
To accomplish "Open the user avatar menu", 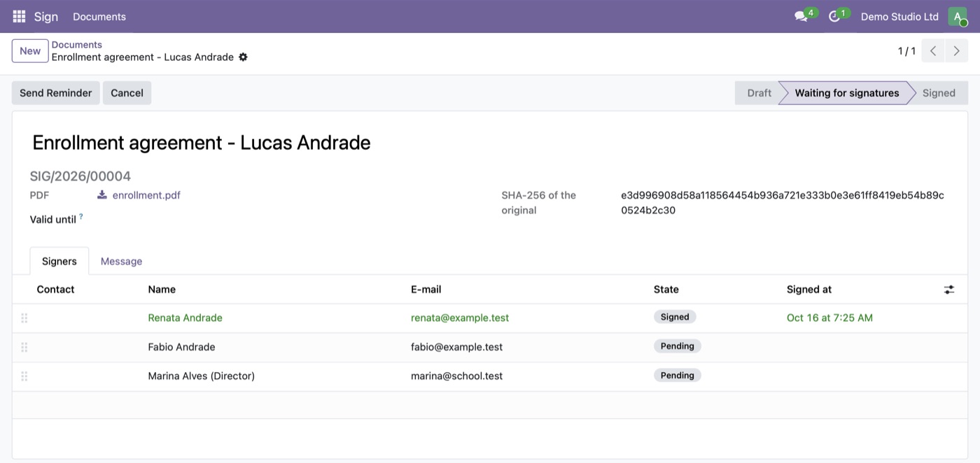I will (957, 16).
